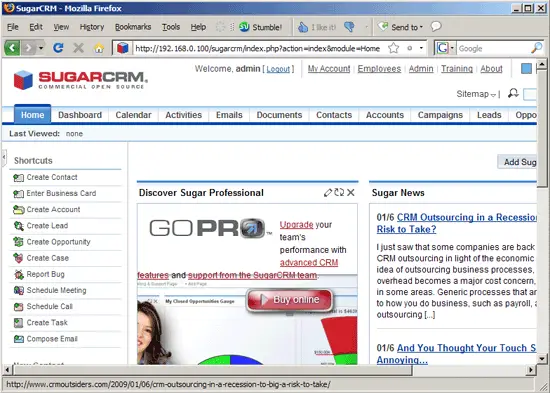This screenshot has width=550, height=393.
Task: Open the Edit menu
Action: click(x=36, y=27)
